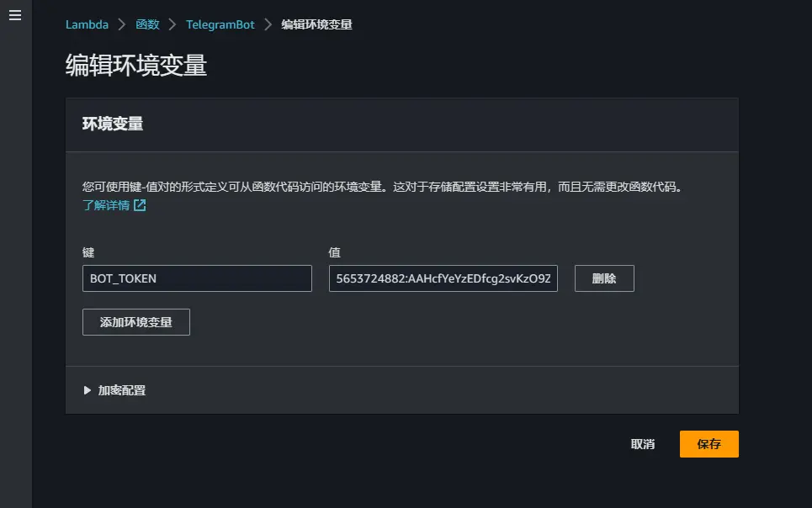Click the token value input field

[443, 278]
